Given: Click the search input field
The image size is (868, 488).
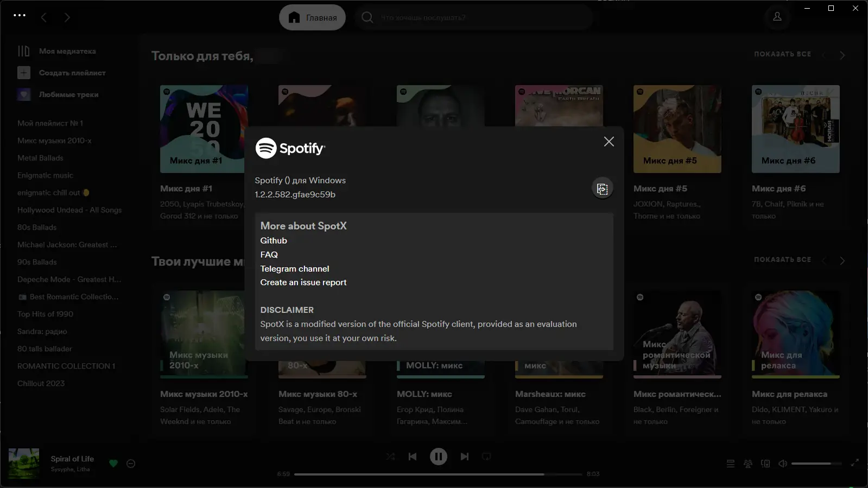Looking at the screenshot, I should tap(473, 17).
